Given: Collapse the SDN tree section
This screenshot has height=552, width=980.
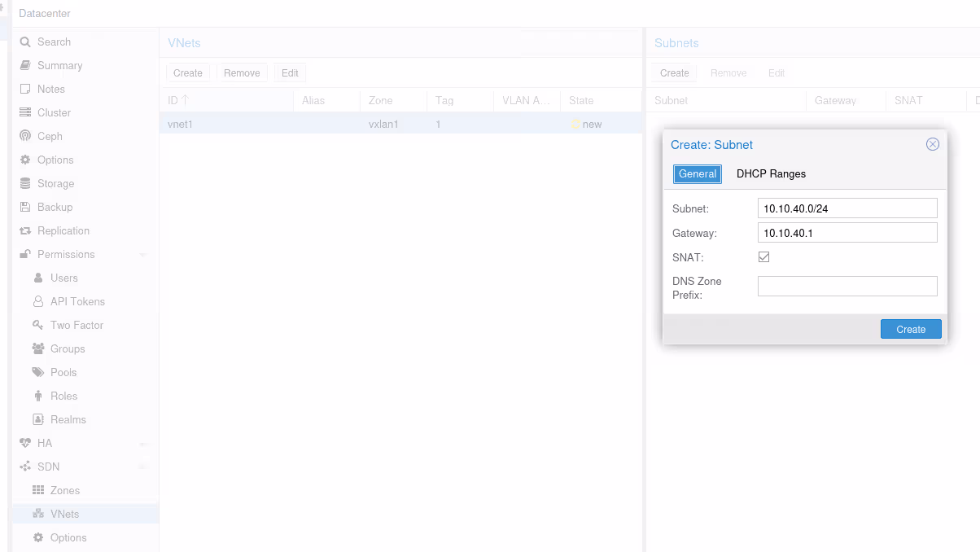Looking at the screenshot, I should [x=143, y=467].
